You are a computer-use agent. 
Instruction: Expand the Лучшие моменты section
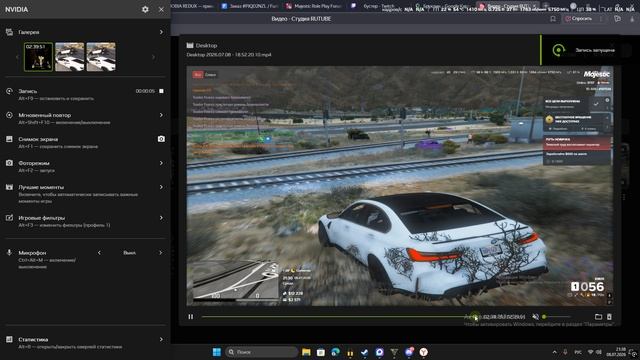161,187
